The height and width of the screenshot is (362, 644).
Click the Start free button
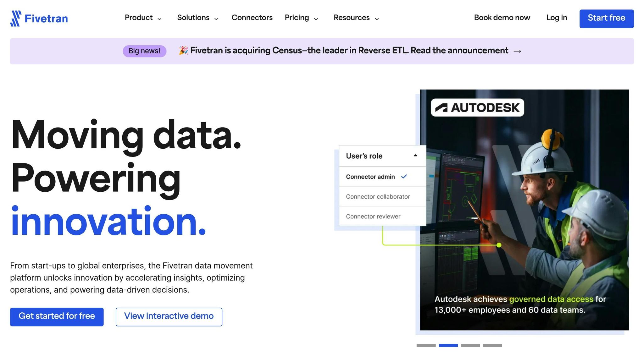606,19
